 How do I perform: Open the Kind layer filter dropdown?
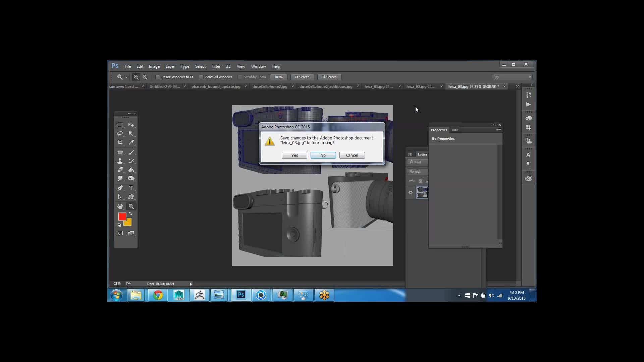418,162
